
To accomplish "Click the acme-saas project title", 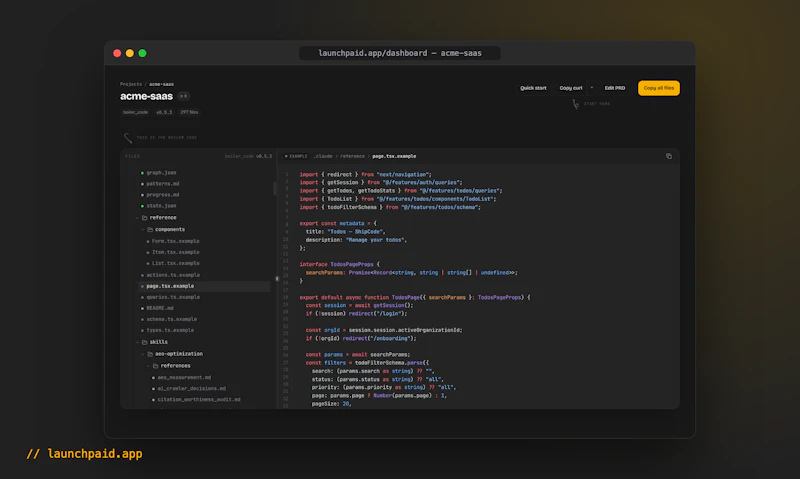I will tap(146, 96).
